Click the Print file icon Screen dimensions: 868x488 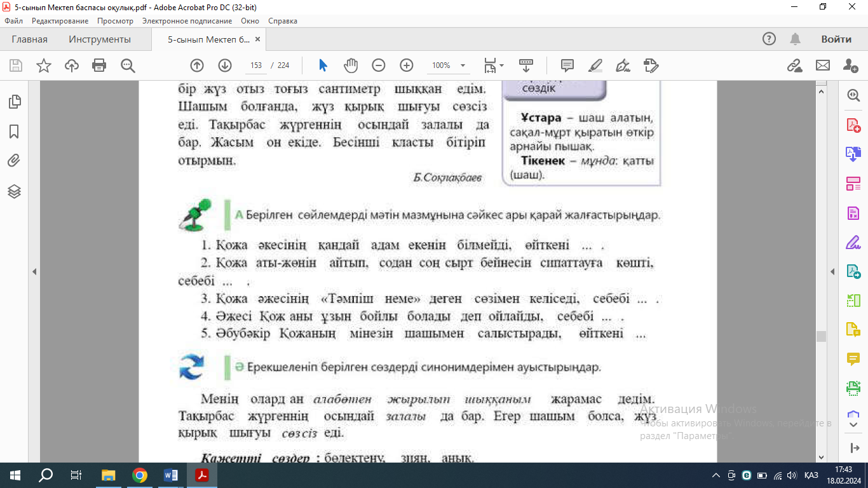(x=99, y=65)
